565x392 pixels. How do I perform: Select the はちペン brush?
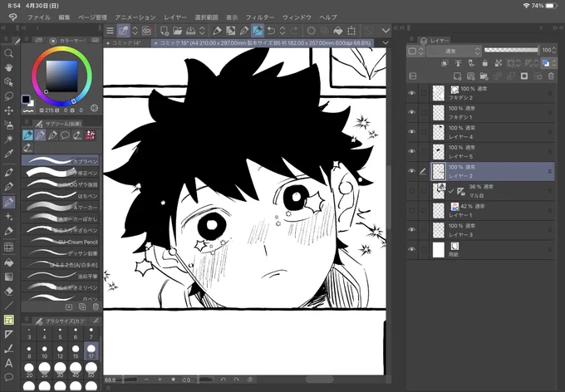click(60, 196)
